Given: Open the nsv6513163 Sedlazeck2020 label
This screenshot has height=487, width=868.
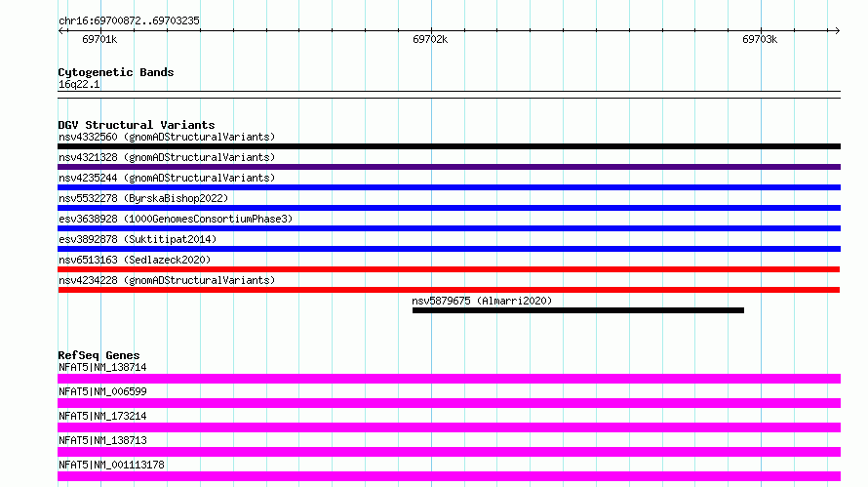Looking at the screenshot, I should pyautogui.click(x=135, y=260).
